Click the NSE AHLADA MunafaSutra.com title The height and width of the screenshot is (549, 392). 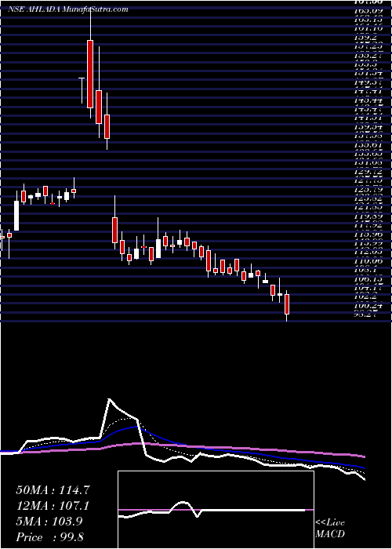[67, 9]
